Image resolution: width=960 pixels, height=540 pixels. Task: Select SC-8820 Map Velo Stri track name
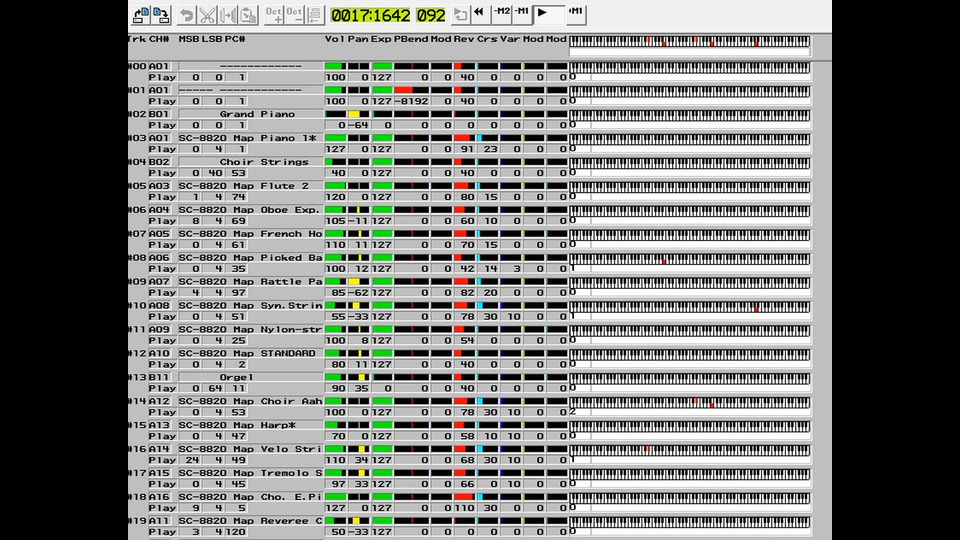coord(251,449)
